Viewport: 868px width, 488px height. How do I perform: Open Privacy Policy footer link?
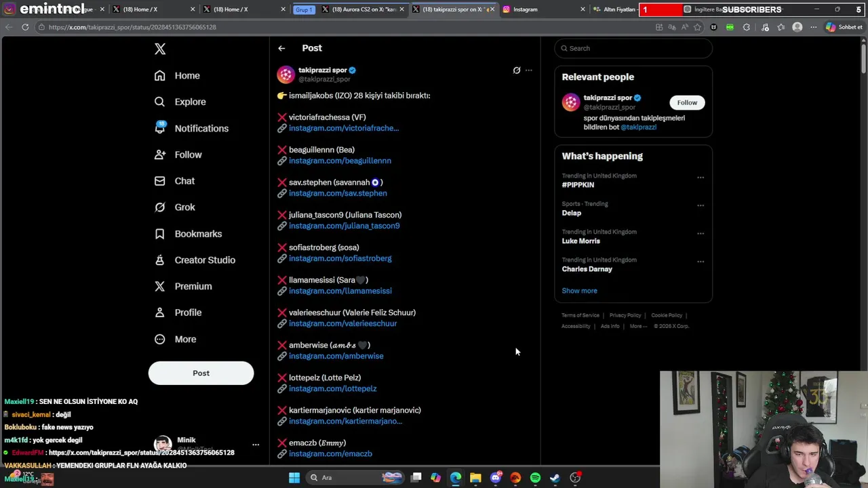point(625,315)
